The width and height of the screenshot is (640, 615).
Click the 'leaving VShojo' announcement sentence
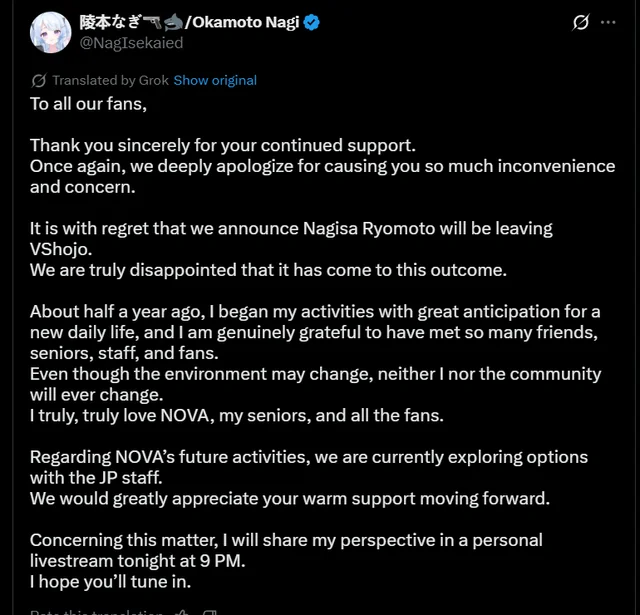[290, 229]
